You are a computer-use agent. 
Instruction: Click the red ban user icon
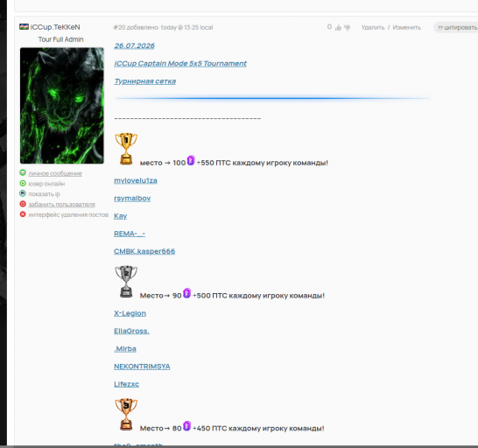23,204
